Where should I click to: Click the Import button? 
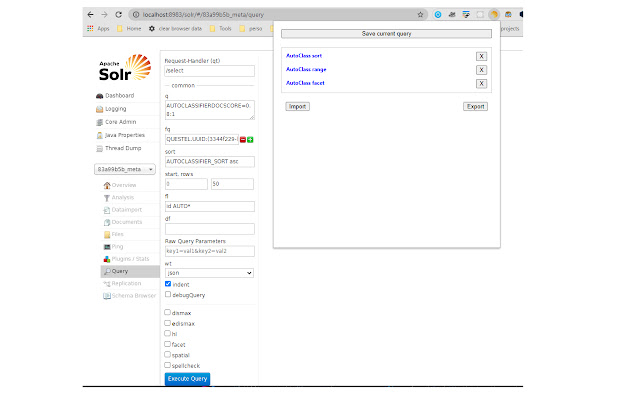[x=298, y=107]
